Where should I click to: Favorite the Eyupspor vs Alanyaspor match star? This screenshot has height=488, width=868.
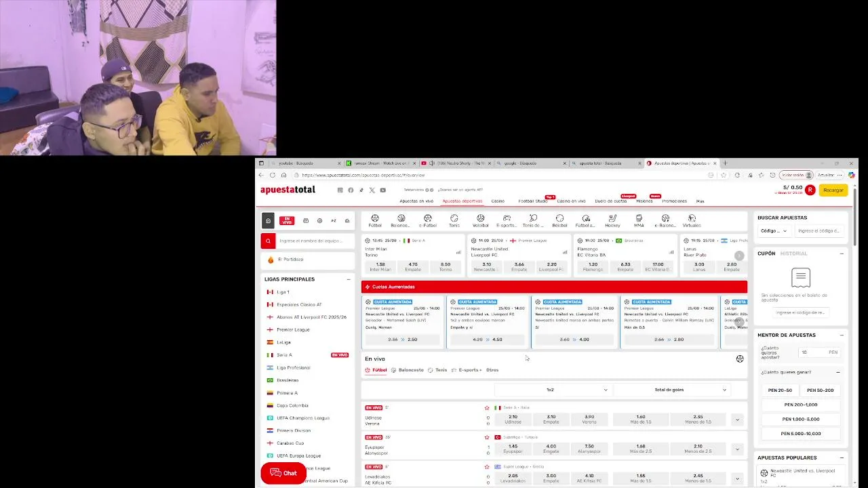(x=487, y=437)
